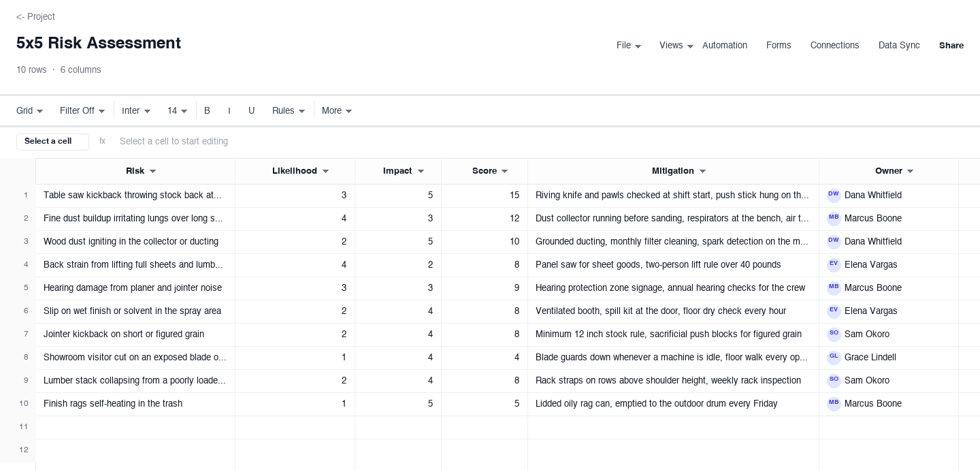The image size is (980, 470).
Task: Click the fx function icon
Action: click(x=102, y=142)
